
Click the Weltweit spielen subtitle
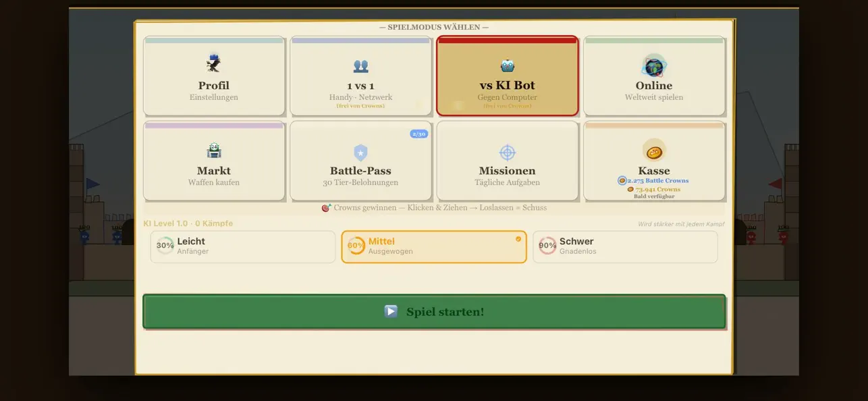[654, 97]
